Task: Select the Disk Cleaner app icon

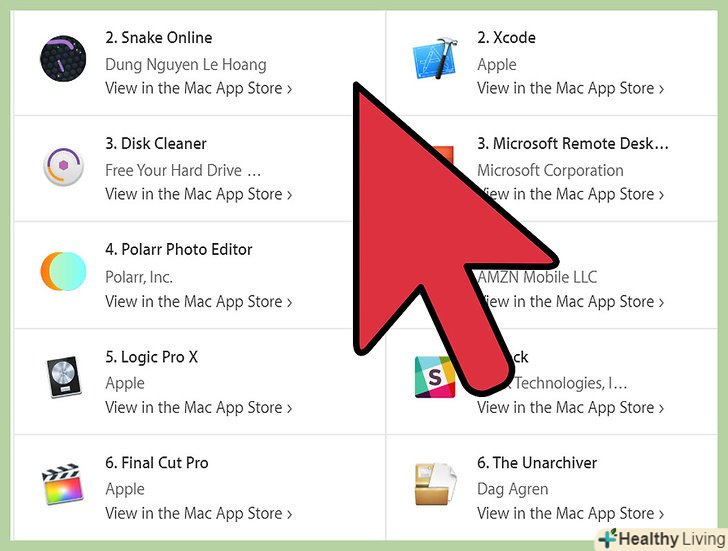Action: point(63,166)
